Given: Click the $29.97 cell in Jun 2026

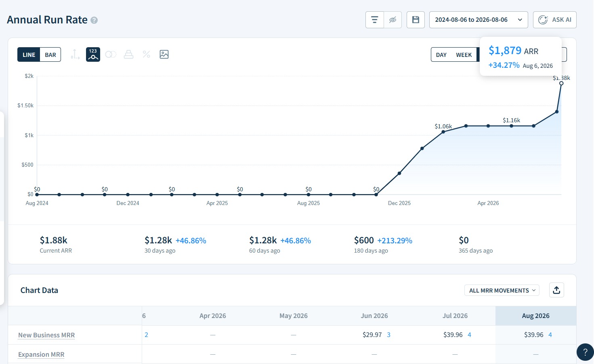Looking at the screenshot, I should coord(372,335).
